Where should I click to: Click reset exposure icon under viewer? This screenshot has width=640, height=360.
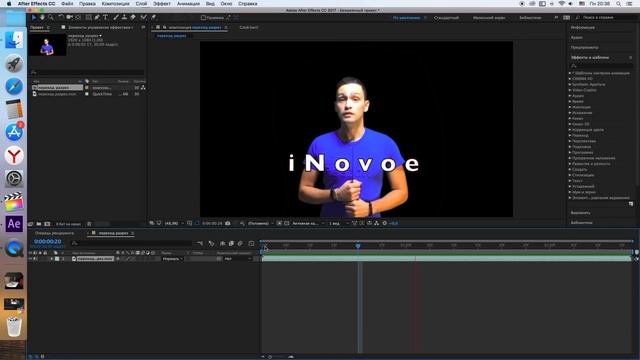pyautogui.click(x=384, y=223)
